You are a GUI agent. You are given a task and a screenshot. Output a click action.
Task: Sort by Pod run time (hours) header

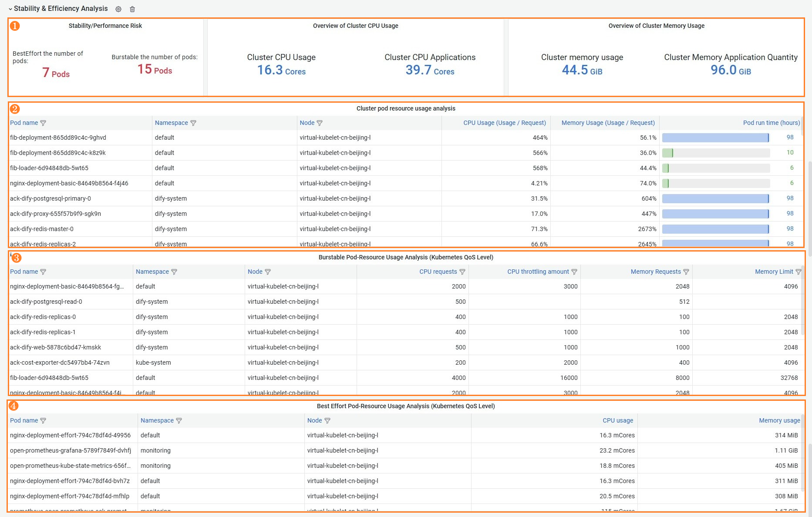[x=772, y=123]
